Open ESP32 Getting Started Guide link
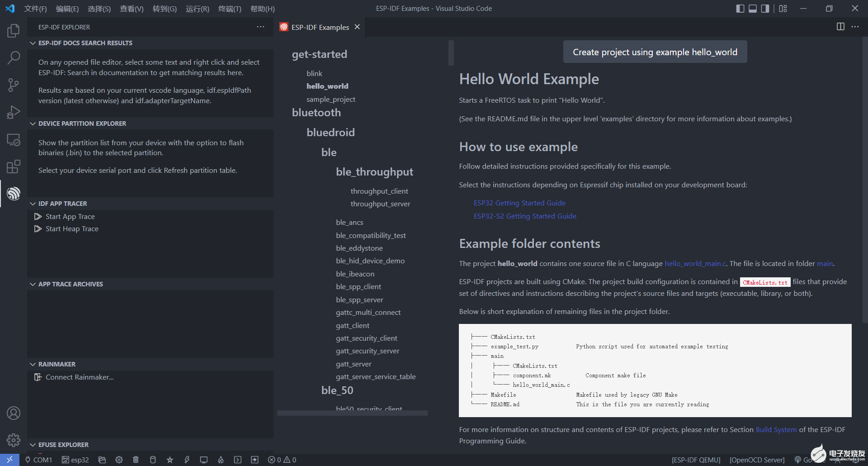This screenshot has height=466, width=868. (519, 203)
